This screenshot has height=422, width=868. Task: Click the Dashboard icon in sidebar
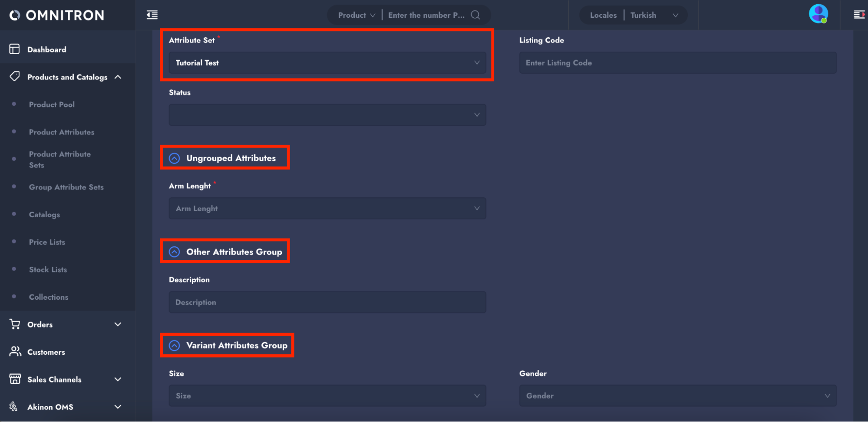point(15,49)
